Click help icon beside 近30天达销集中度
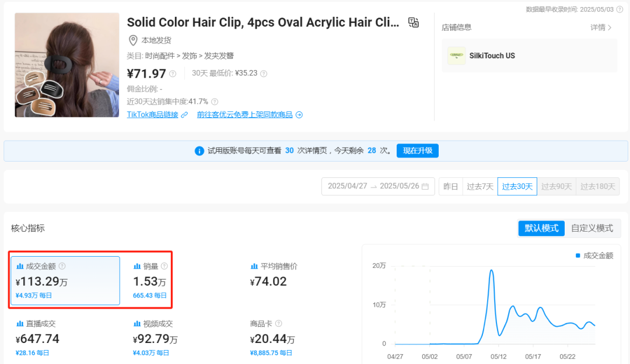The width and height of the screenshot is (630, 364). [215, 101]
